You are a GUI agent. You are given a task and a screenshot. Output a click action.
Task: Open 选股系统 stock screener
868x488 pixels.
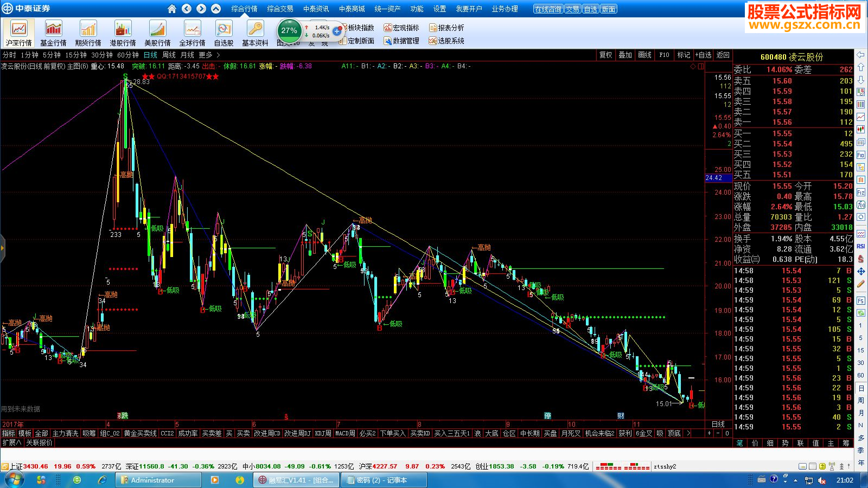tap(446, 41)
